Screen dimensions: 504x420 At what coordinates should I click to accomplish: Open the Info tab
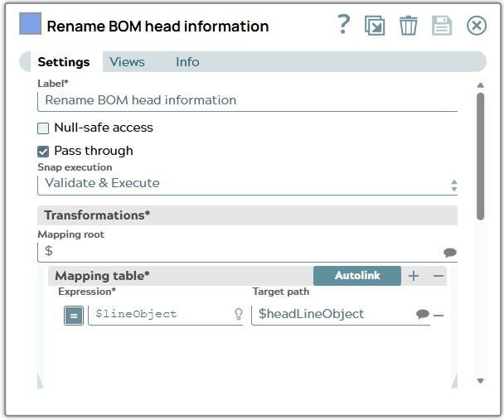(187, 61)
